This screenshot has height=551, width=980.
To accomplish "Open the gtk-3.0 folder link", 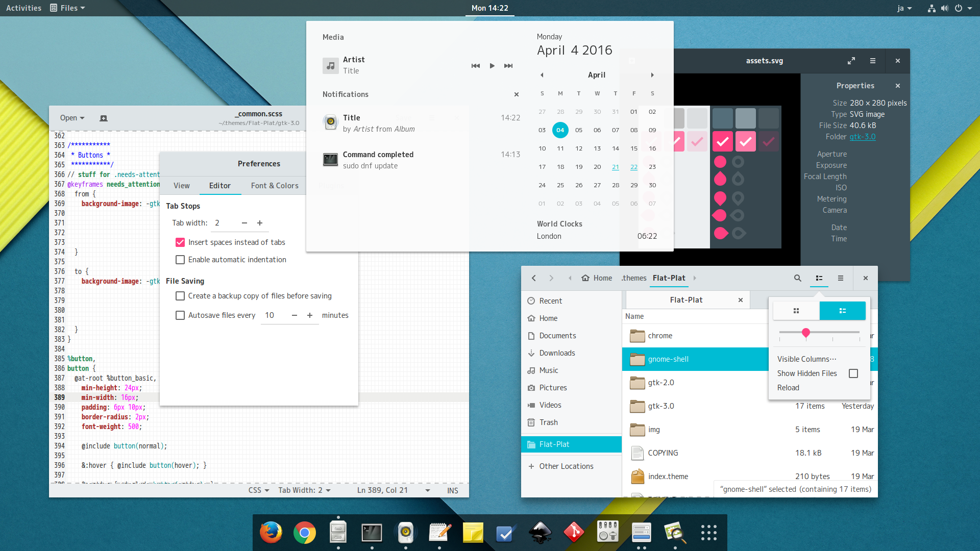I will (862, 137).
